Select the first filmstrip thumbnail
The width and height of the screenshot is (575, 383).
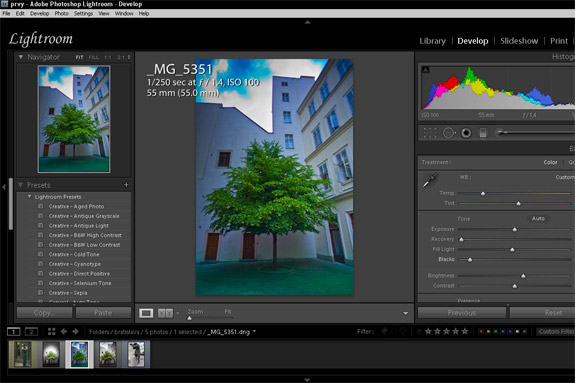(23, 354)
